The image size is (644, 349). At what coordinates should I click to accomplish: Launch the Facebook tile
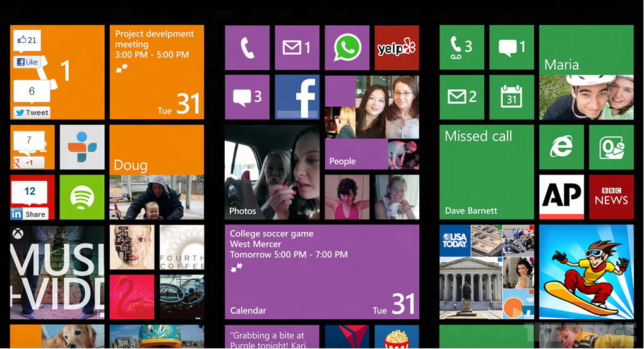(297, 97)
